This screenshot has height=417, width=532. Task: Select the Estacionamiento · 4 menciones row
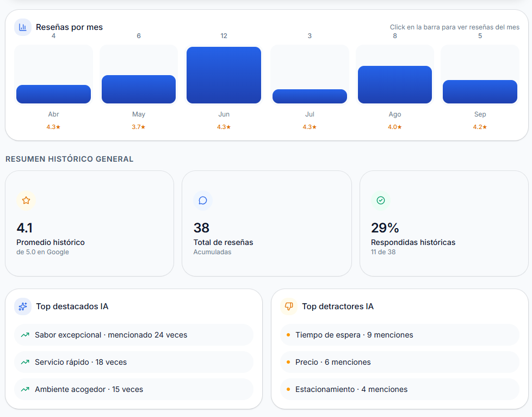(400, 389)
